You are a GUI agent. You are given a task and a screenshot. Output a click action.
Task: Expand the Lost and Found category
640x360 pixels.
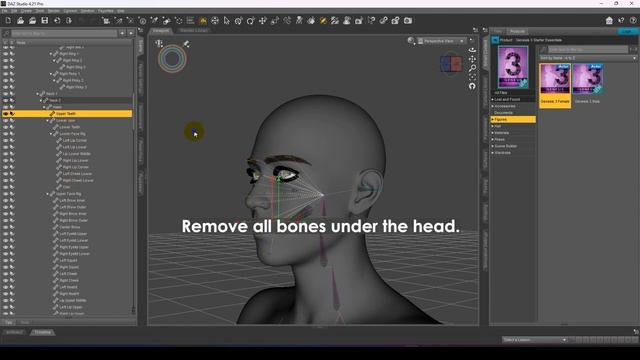click(x=493, y=99)
